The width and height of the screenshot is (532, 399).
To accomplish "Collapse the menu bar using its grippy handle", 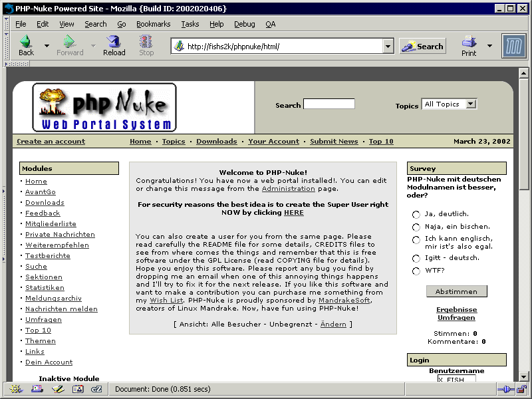I will (6, 24).
